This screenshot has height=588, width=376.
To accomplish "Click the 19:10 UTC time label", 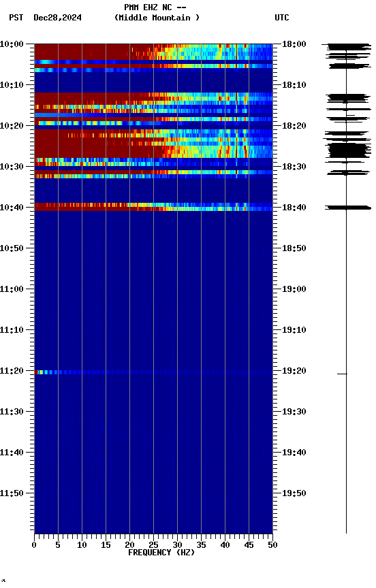I will 294,330.
